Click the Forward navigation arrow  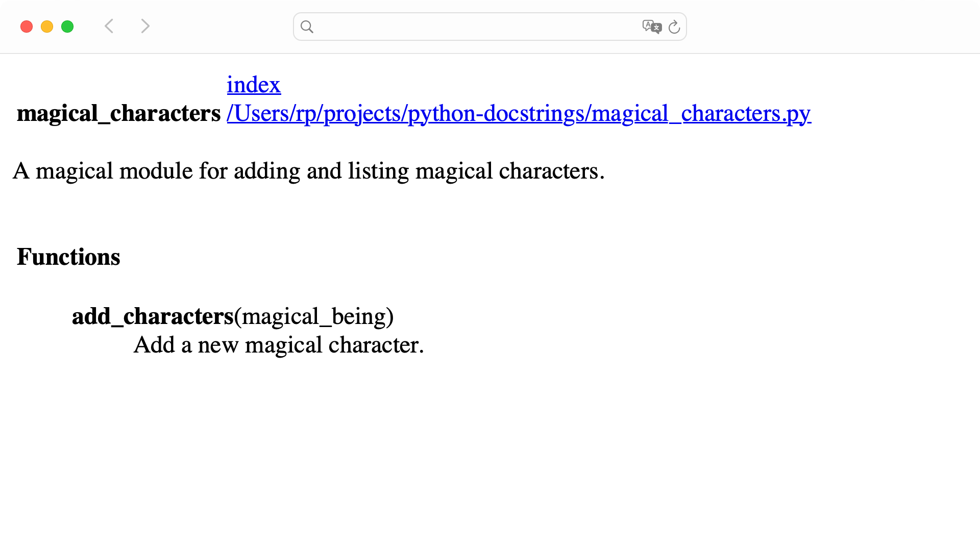click(145, 26)
